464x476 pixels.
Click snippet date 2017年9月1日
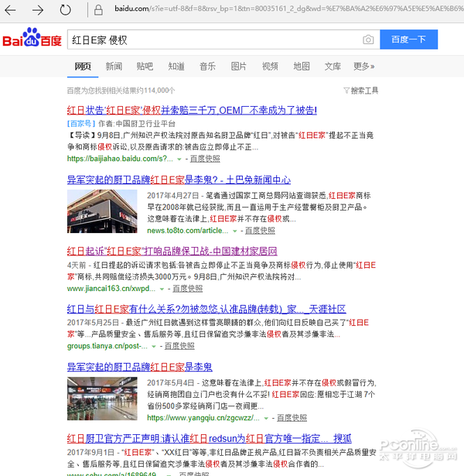[90, 452]
